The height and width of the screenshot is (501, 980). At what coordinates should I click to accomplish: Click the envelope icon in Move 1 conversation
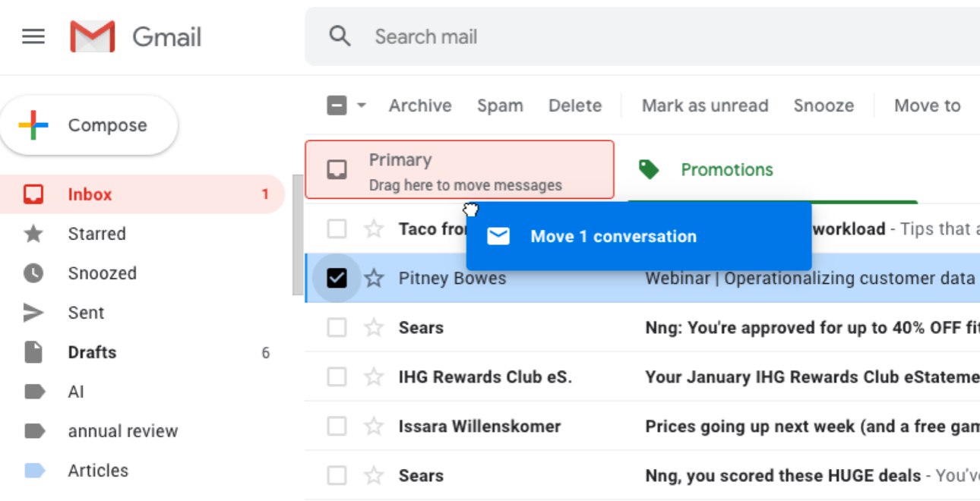click(x=498, y=236)
